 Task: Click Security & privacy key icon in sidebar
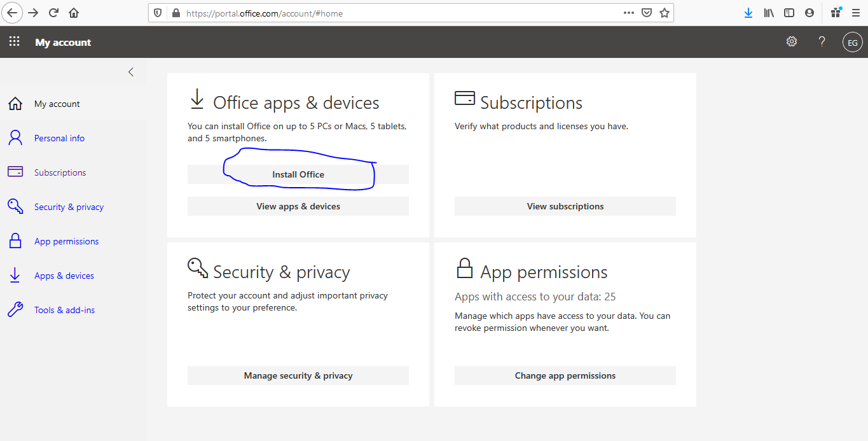15,206
